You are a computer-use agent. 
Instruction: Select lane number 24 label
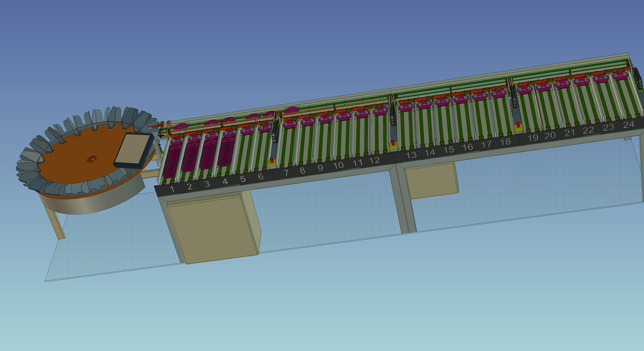[x=629, y=125]
